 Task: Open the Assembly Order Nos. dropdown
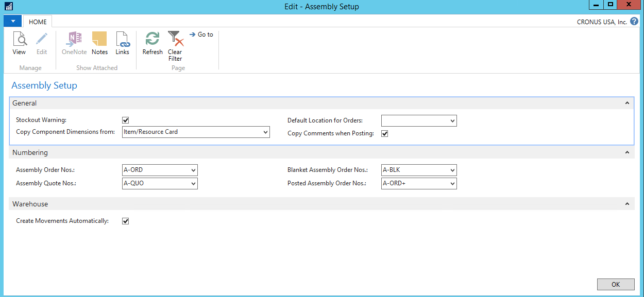(x=193, y=170)
